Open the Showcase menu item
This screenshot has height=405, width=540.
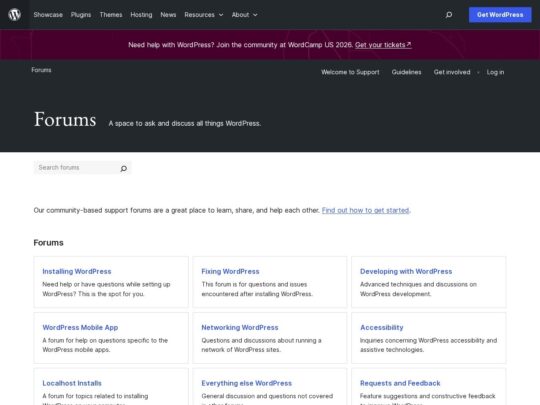click(48, 15)
